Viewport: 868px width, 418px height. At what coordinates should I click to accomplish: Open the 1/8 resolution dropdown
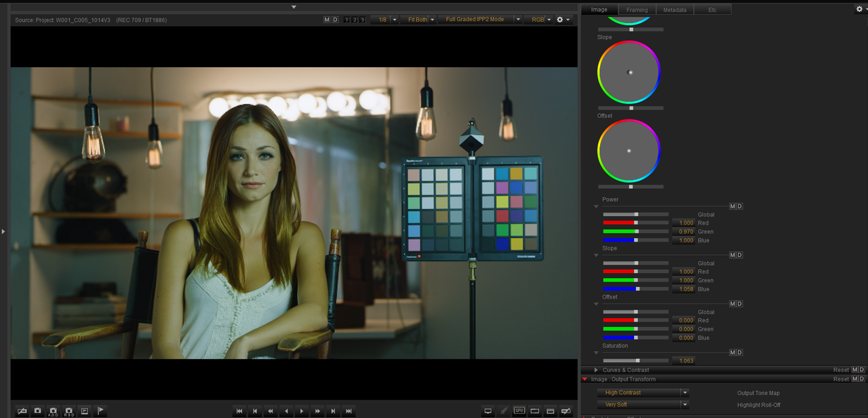tap(384, 20)
